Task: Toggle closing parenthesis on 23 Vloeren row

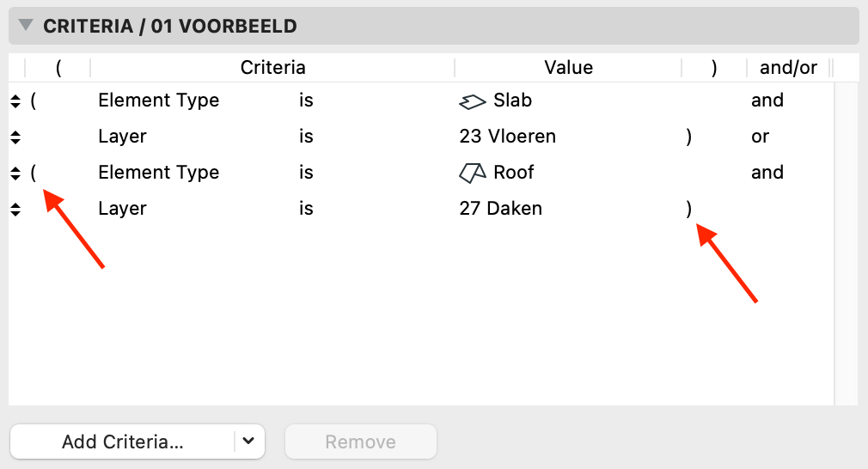Action: (688, 137)
